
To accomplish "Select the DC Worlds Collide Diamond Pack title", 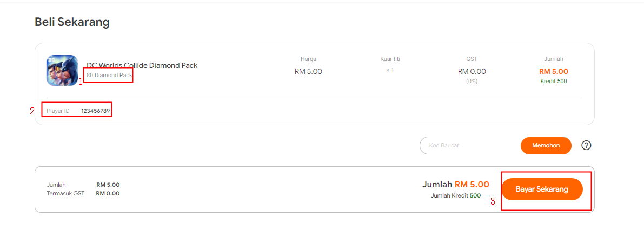I will [142, 65].
